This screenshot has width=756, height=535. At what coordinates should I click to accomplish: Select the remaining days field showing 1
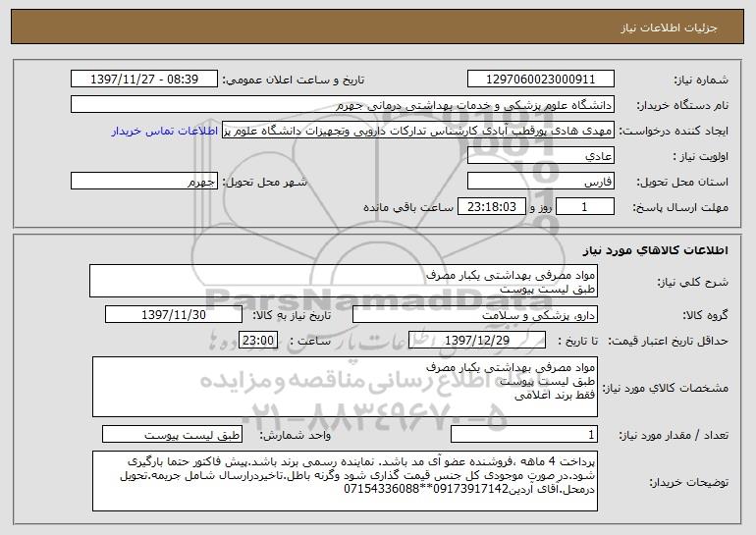pos(585,207)
